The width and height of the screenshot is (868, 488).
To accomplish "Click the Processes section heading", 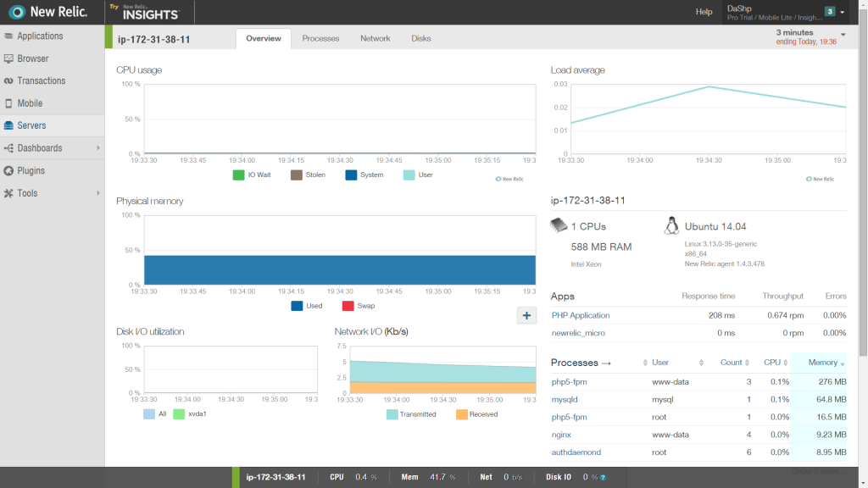I will pyautogui.click(x=574, y=363).
